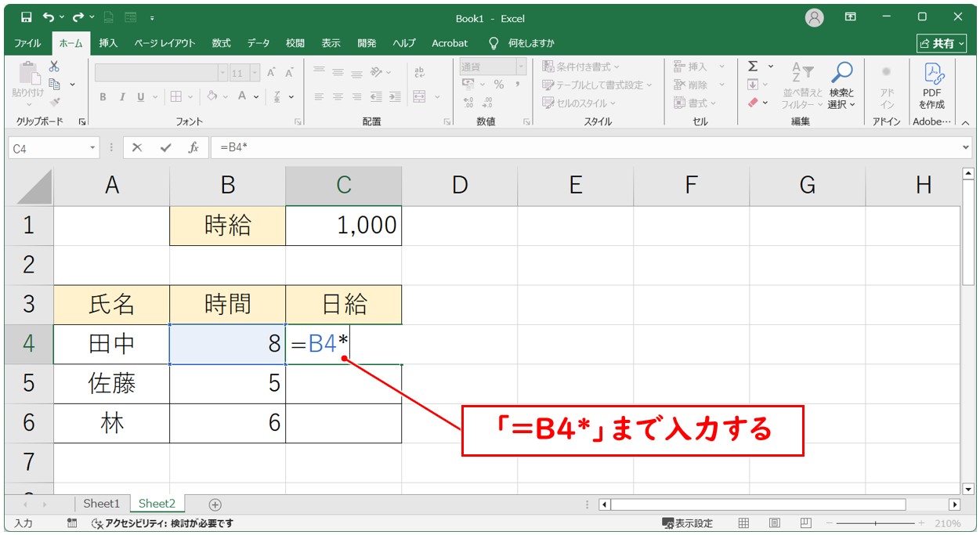This screenshot has height=535, width=980.
Task: Click the text orientation icon
Action: 377,72
